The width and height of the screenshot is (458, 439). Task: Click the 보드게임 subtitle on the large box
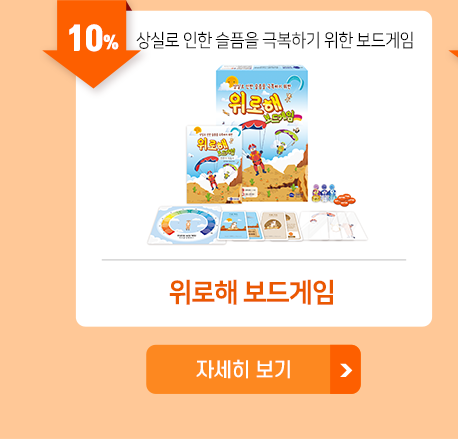point(279,116)
